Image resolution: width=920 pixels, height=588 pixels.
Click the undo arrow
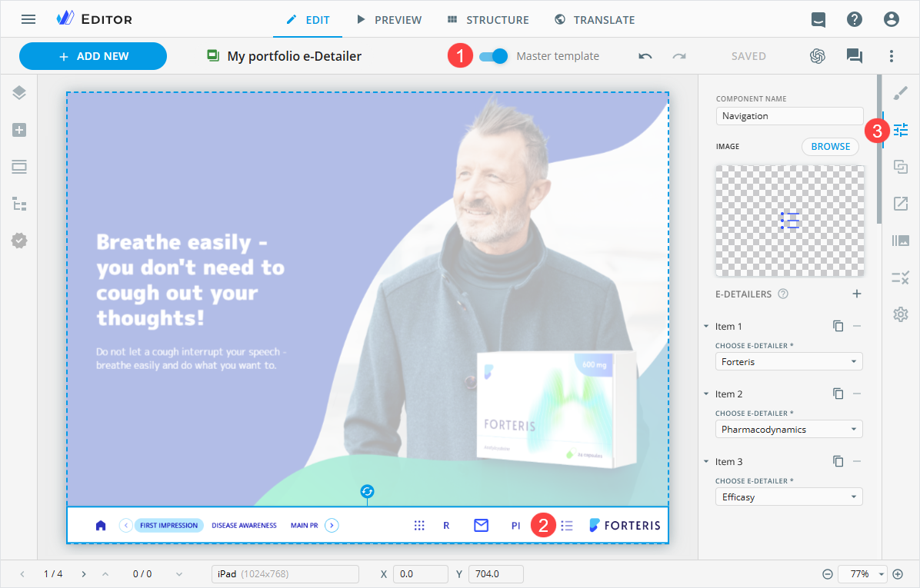[x=645, y=56]
